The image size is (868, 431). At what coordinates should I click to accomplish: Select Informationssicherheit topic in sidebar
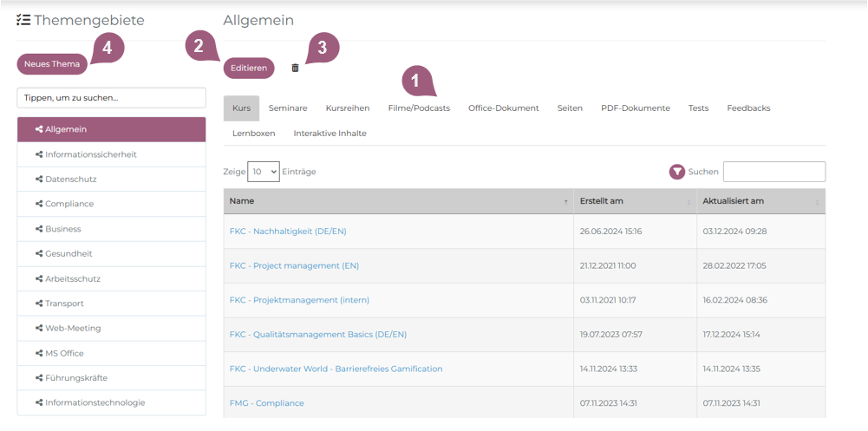click(x=90, y=154)
